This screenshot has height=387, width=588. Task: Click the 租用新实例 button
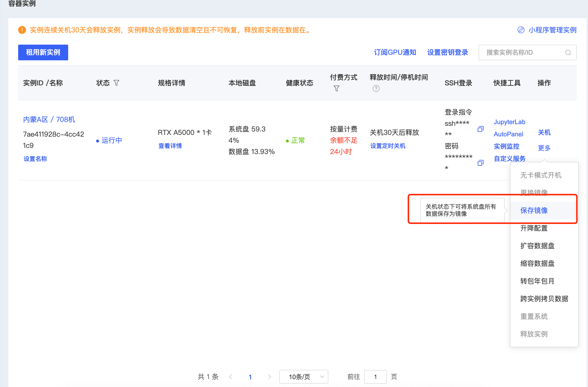pyautogui.click(x=43, y=52)
